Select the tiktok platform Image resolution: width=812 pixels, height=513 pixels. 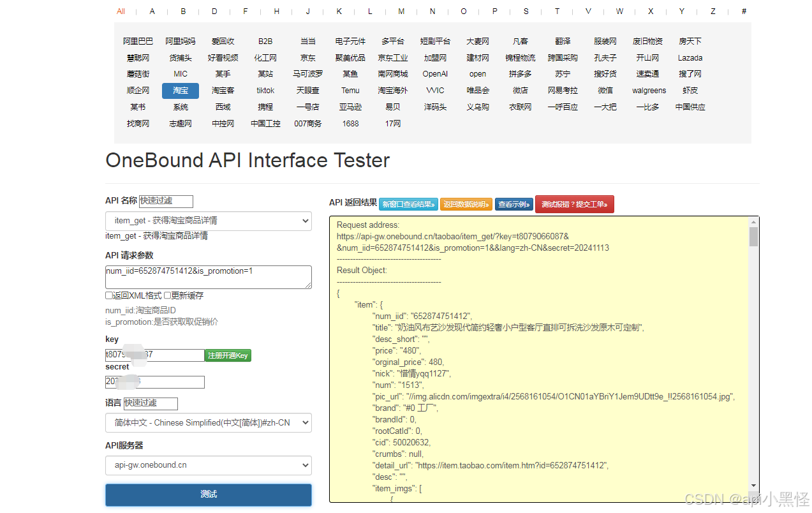tap(265, 91)
